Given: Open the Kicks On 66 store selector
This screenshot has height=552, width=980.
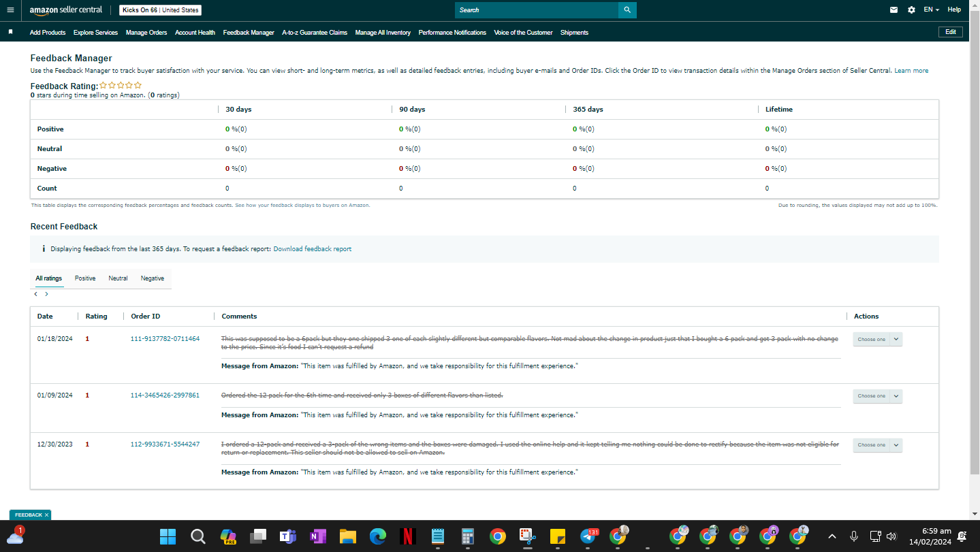Looking at the screenshot, I should [160, 10].
